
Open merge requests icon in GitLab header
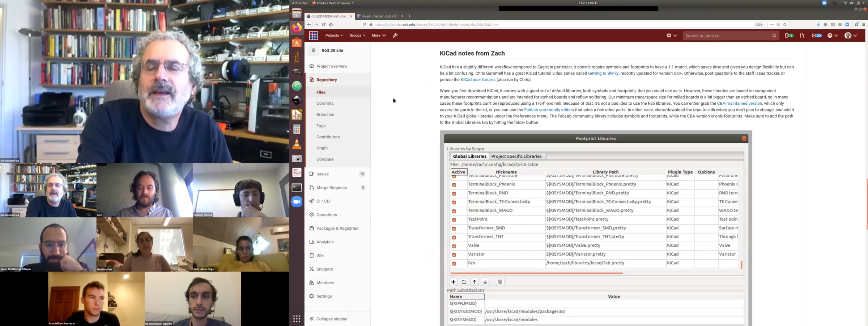pos(802,35)
